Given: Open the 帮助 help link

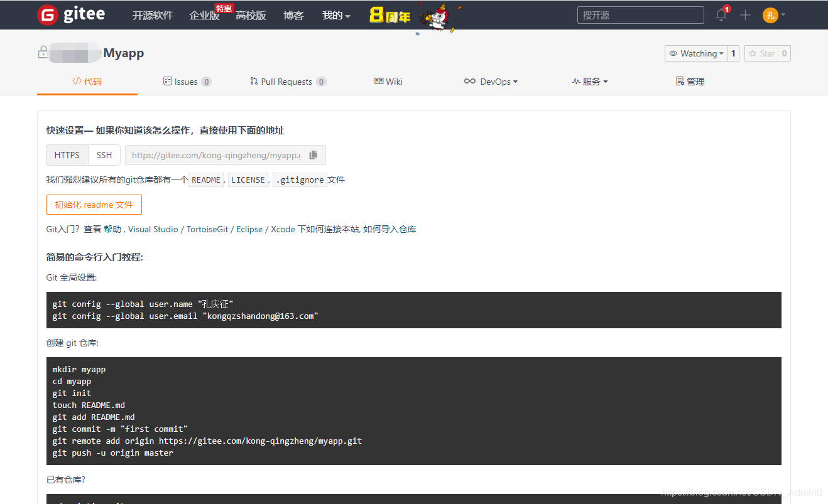Looking at the screenshot, I should [112, 228].
